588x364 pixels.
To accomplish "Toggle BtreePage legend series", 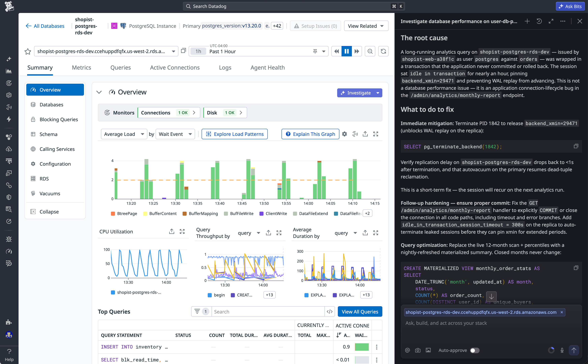I will click(x=124, y=213).
